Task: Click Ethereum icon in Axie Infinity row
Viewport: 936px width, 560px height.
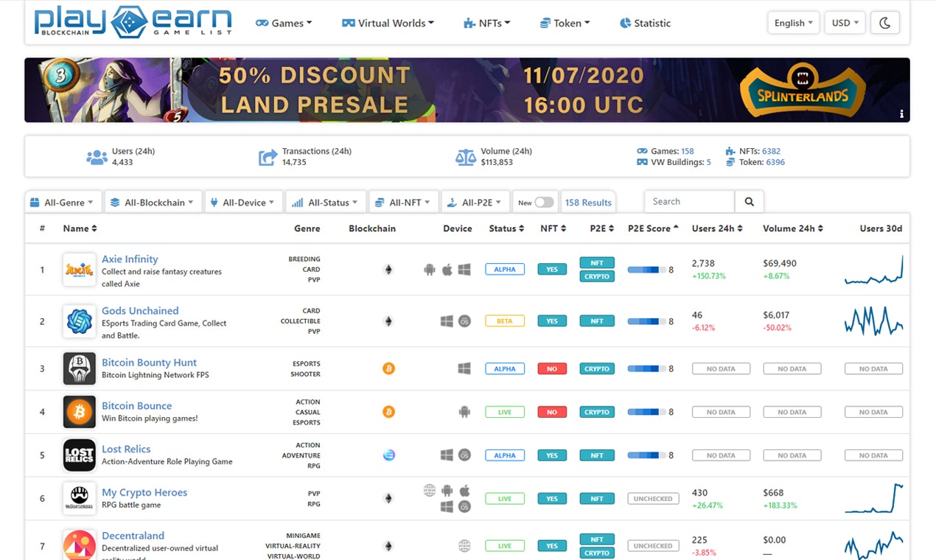Action: coord(388,270)
